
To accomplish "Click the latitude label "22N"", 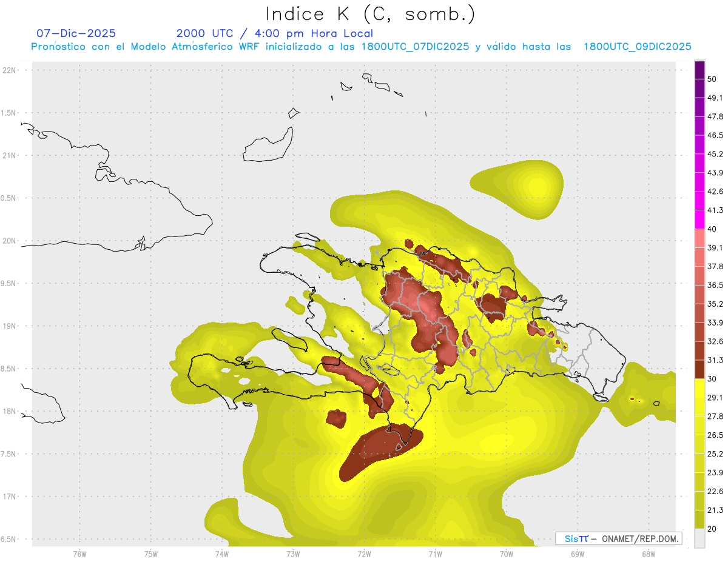I will (x=10, y=70).
